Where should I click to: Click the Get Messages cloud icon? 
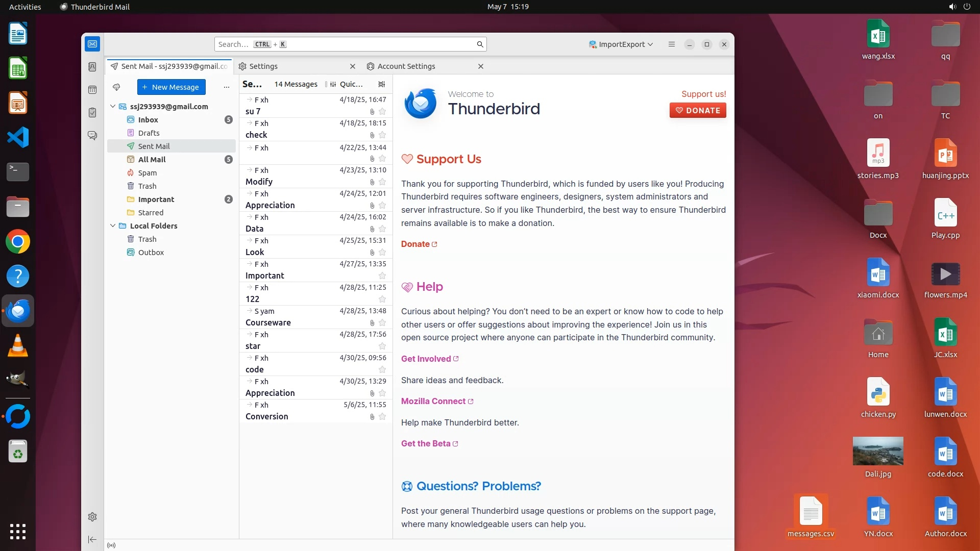coord(116,87)
